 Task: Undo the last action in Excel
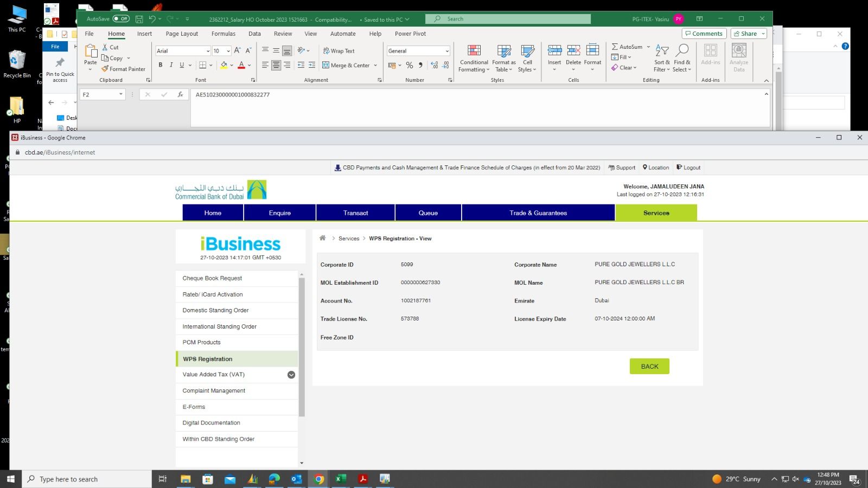[x=152, y=19]
